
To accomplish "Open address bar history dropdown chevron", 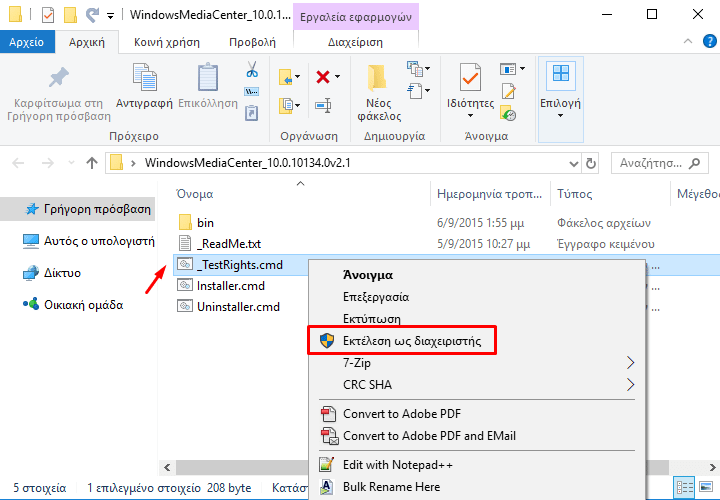I will point(574,163).
